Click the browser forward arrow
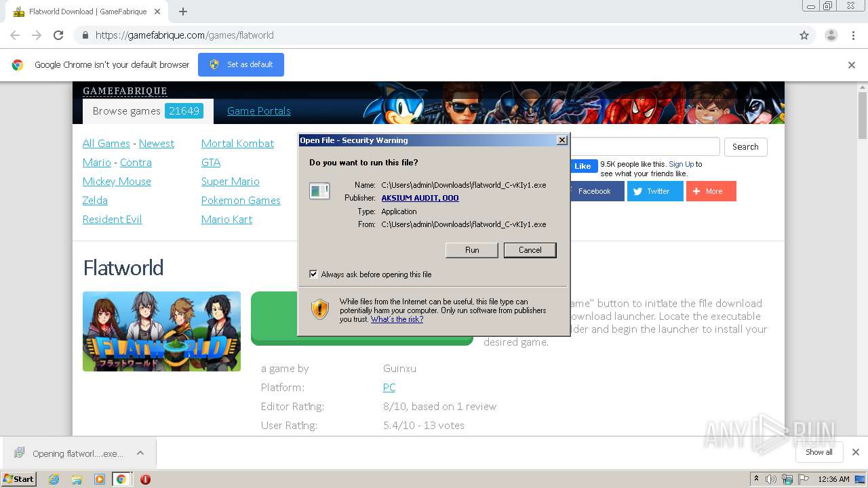 click(x=37, y=35)
